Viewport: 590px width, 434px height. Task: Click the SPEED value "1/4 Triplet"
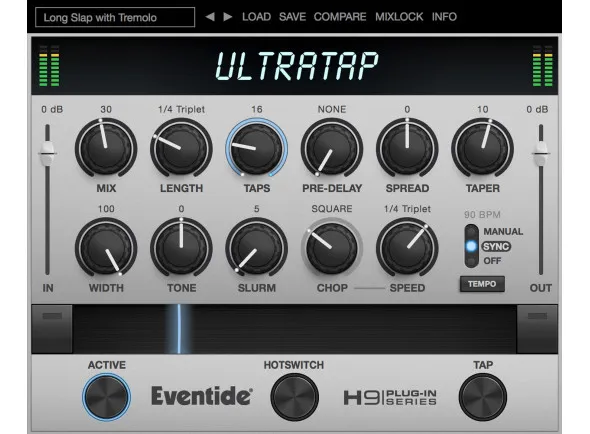click(407, 209)
